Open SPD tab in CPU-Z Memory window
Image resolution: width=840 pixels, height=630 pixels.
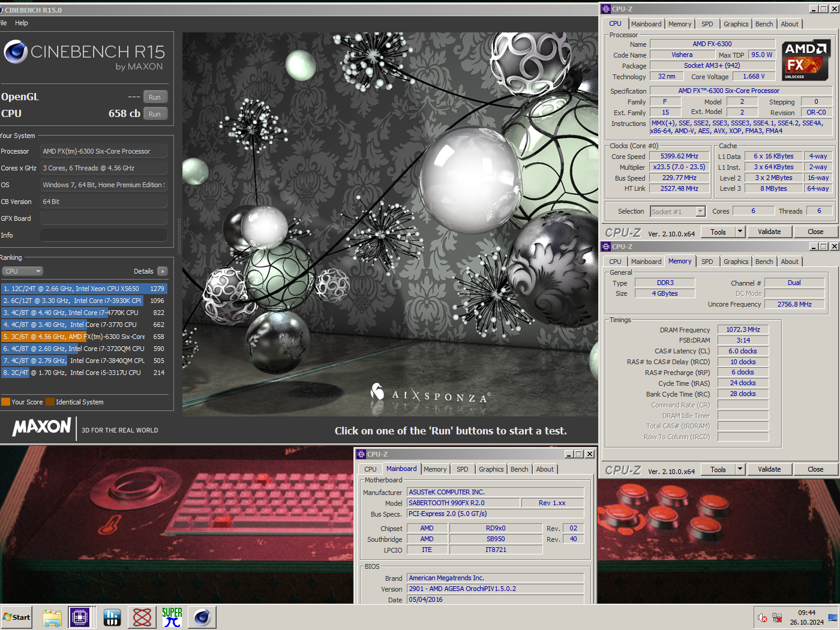click(x=707, y=262)
